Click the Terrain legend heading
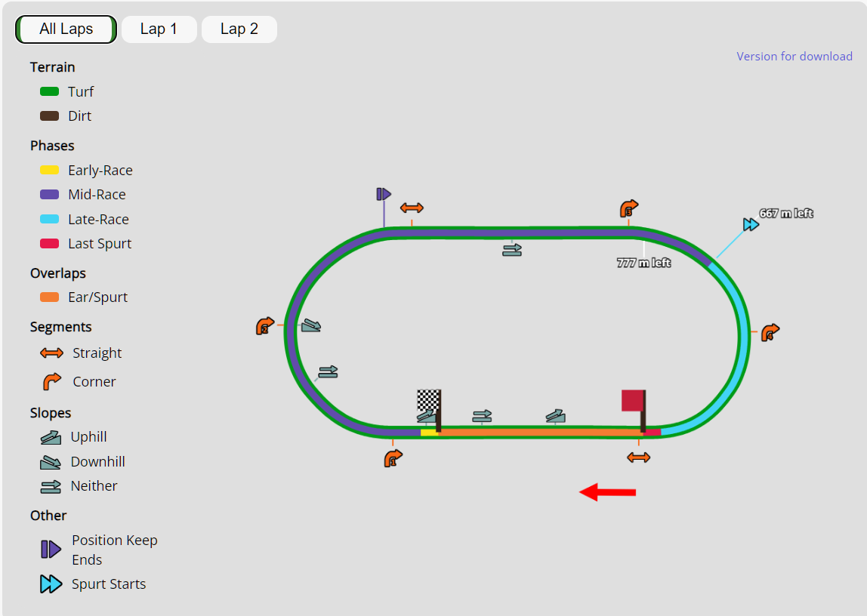This screenshot has width=867, height=616. [x=53, y=67]
